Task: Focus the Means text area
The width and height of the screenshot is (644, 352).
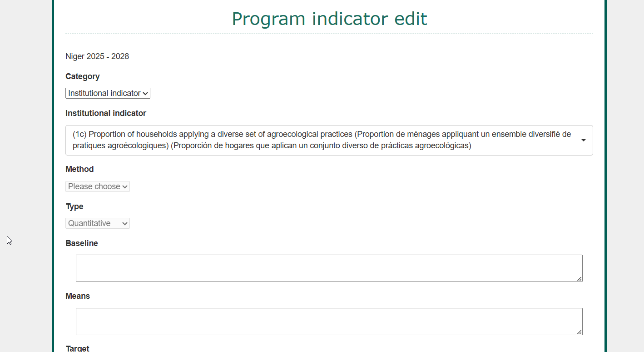Action: click(329, 322)
